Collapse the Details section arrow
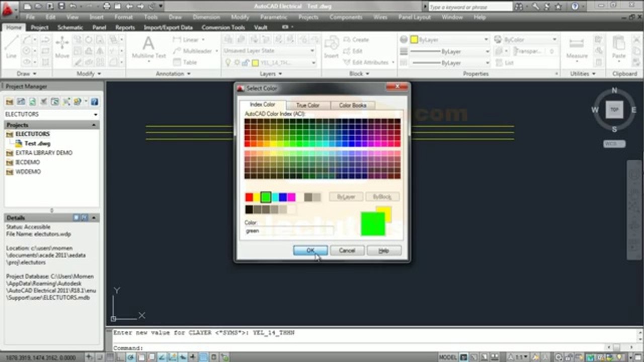The image size is (644, 362). click(x=94, y=218)
